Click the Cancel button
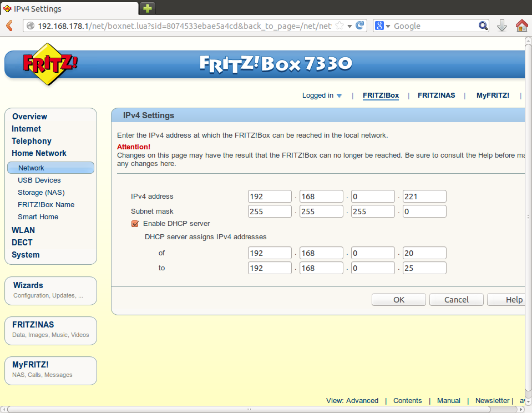Screen dimensions: 532x413 (457, 300)
